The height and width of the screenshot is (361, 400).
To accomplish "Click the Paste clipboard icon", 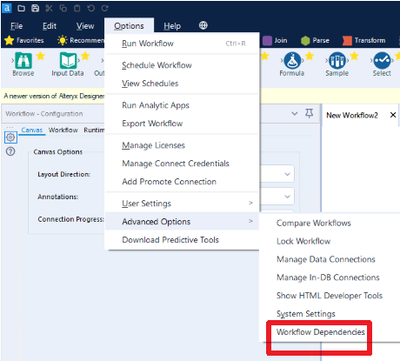I will pyautogui.click(x=77, y=8).
